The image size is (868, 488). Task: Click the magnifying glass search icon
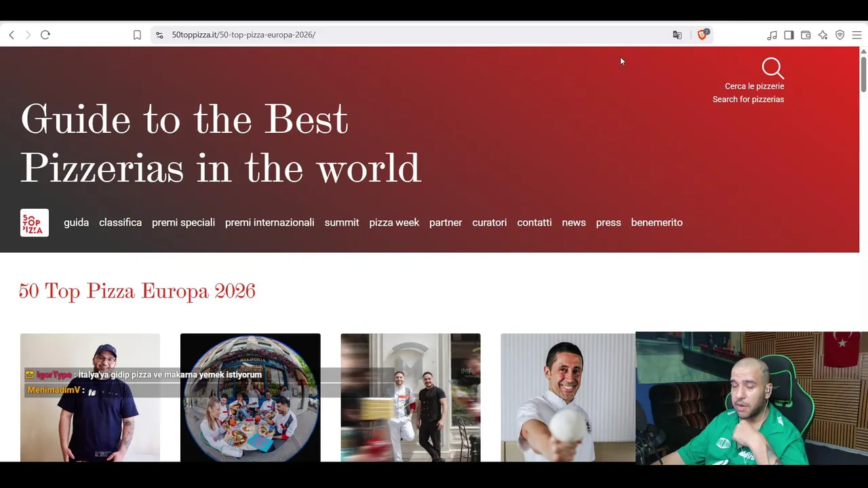click(x=772, y=68)
